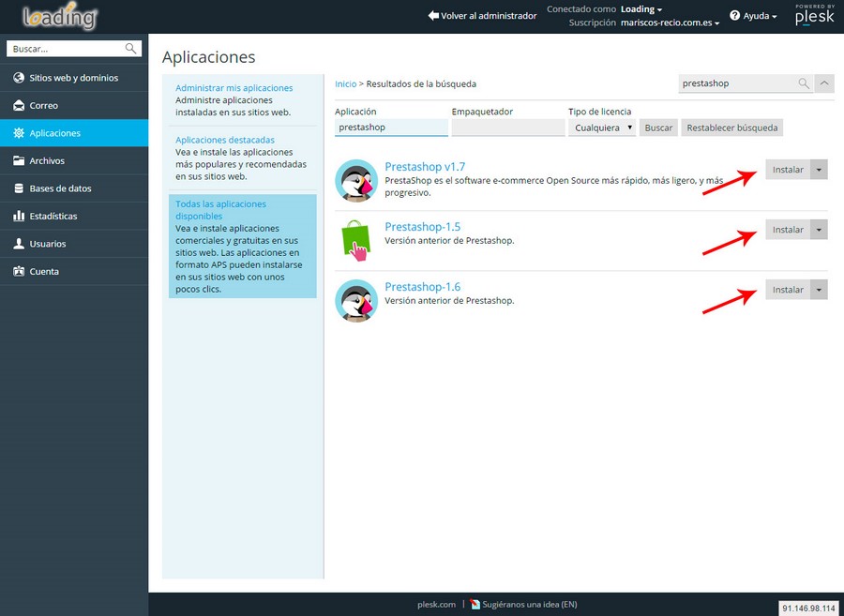This screenshot has width=844, height=616.
Task: Click Inicio breadcrumb link
Action: (345, 84)
